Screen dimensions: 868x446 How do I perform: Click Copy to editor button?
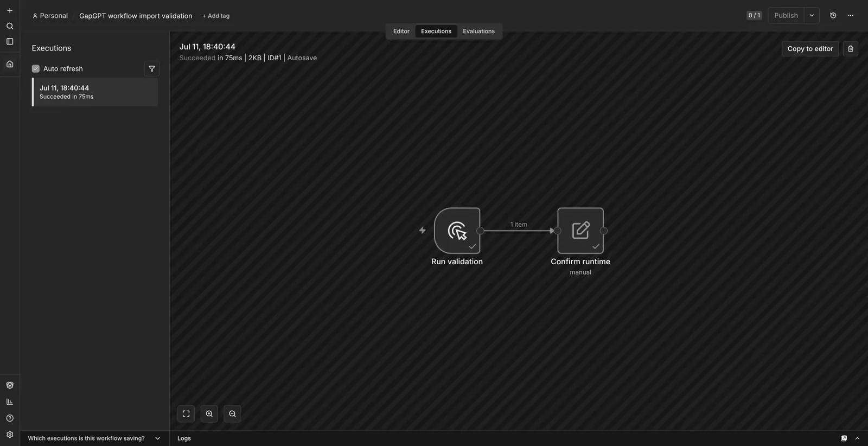pos(810,49)
